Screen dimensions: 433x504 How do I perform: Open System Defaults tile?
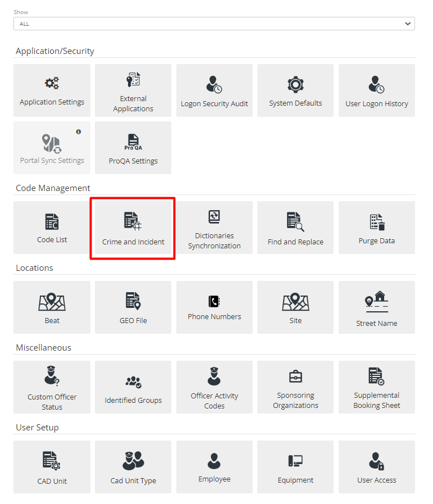pos(295,90)
